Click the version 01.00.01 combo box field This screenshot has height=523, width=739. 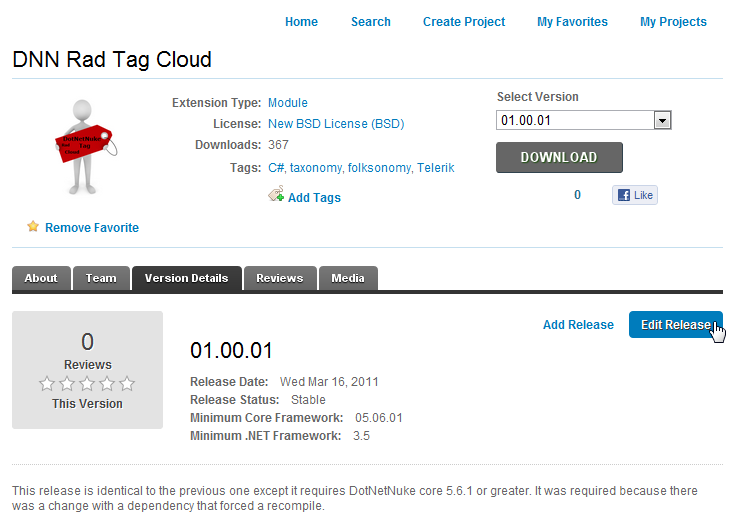tap(583, 121)
